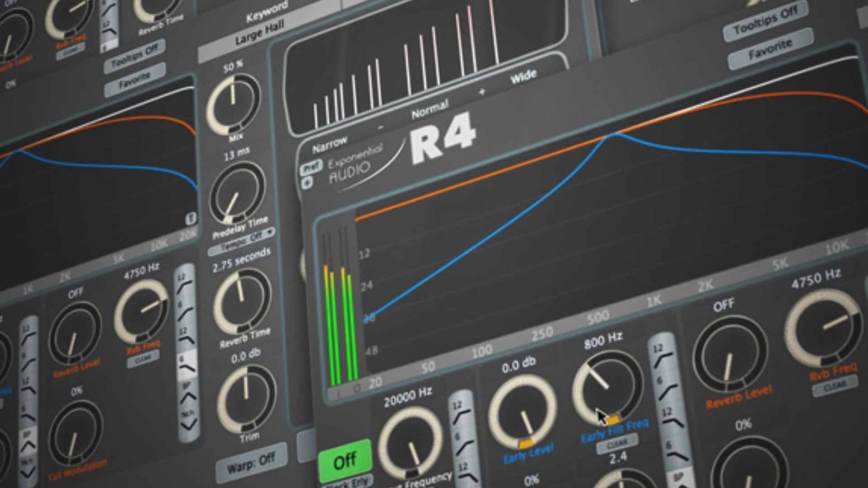868x488 pixels.
Task: Click the small plus icon below Pref
Action: point(307,183)
